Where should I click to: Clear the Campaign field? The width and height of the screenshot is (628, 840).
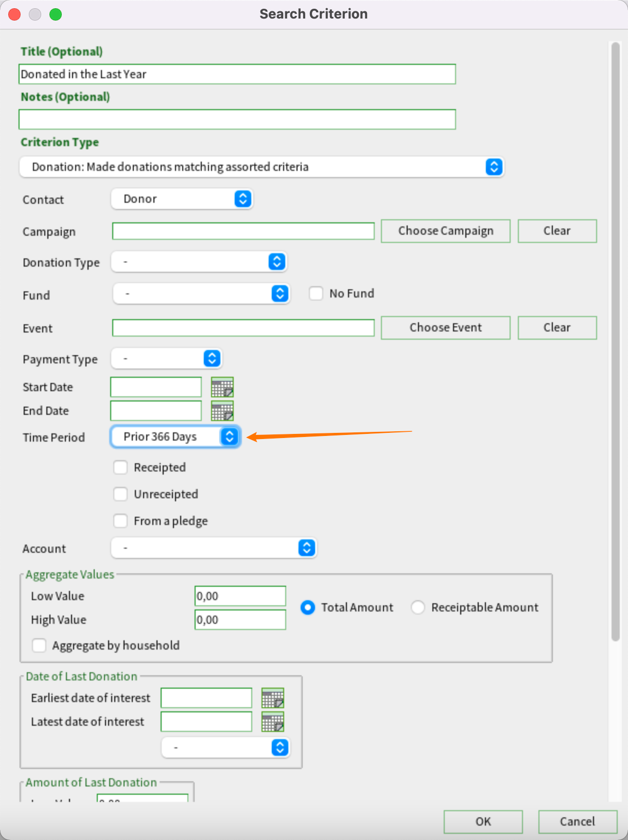pos(557,231)
